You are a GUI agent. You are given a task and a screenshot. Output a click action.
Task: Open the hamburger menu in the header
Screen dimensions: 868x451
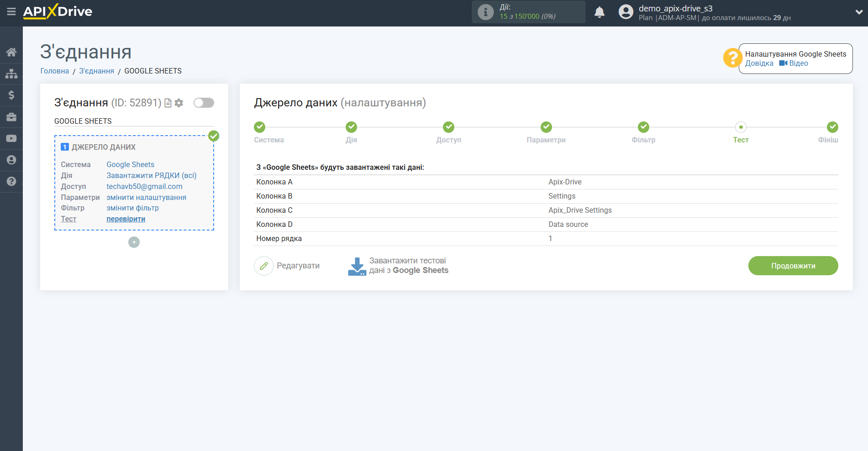(11, 11)
